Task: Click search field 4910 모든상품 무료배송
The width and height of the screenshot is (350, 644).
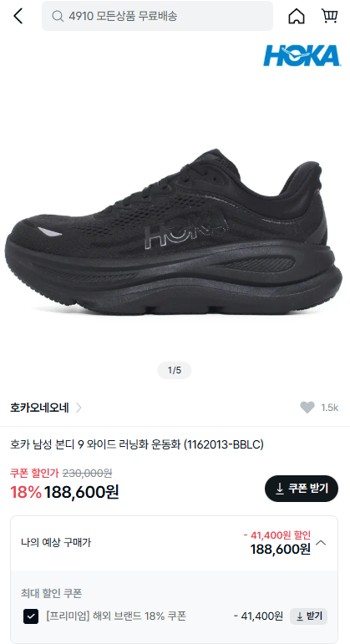Action: pyautogui.click(x=157, y=16)
